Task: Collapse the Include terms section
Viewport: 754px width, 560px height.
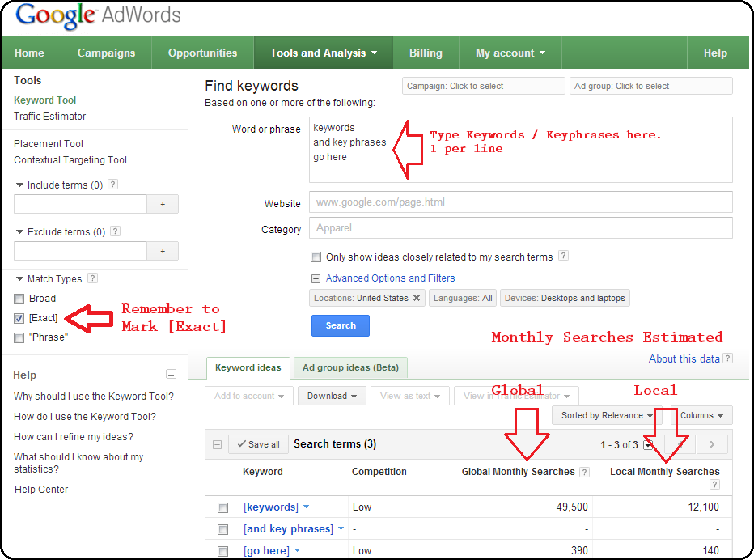Action: point(19,185)
